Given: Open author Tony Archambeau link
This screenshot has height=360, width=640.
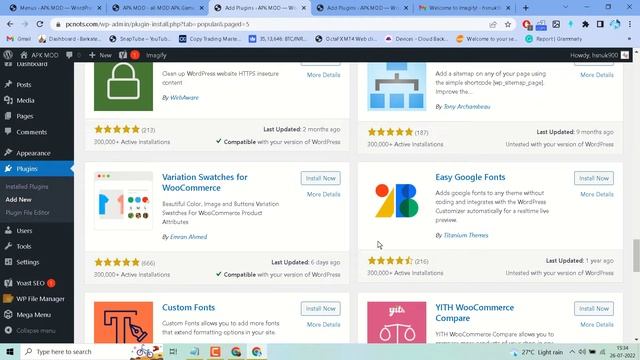Looking at the screenshot, I should [x=467, y=107].
